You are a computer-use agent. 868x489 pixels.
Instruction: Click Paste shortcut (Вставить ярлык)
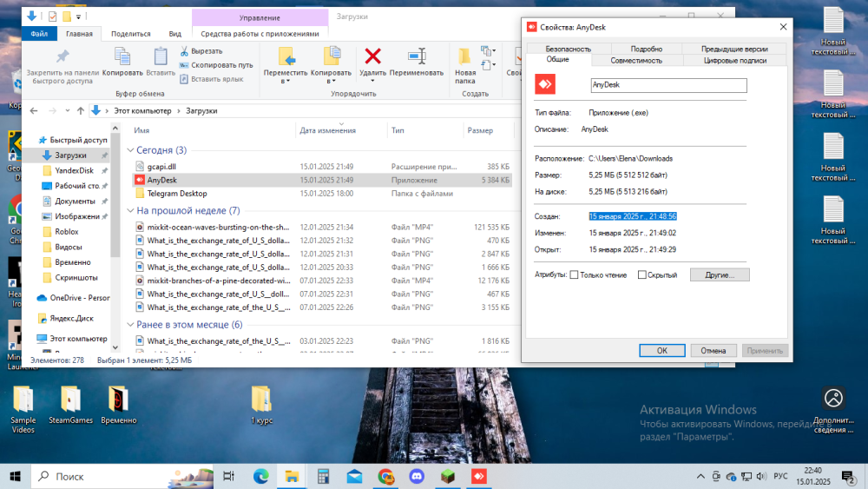[x=212, y=79]
